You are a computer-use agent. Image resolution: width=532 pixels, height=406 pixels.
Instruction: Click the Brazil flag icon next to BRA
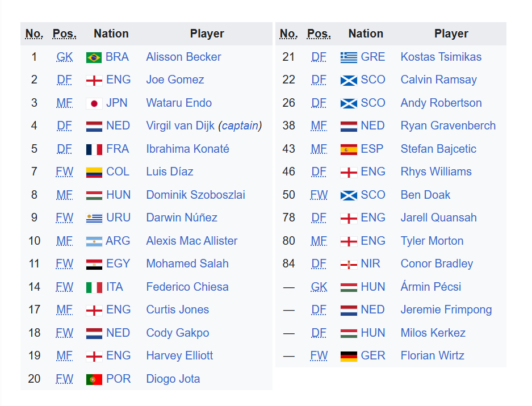(94, 57)
